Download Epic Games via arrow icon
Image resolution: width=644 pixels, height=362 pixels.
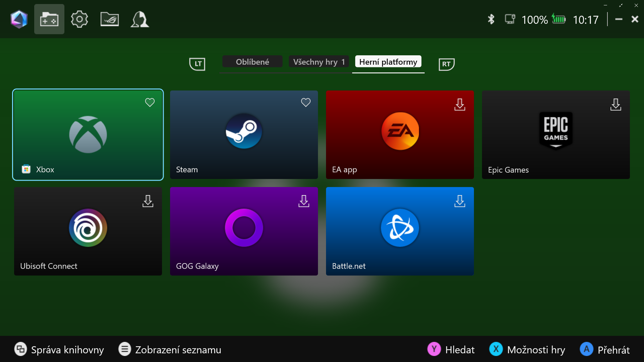click(615, 105)
